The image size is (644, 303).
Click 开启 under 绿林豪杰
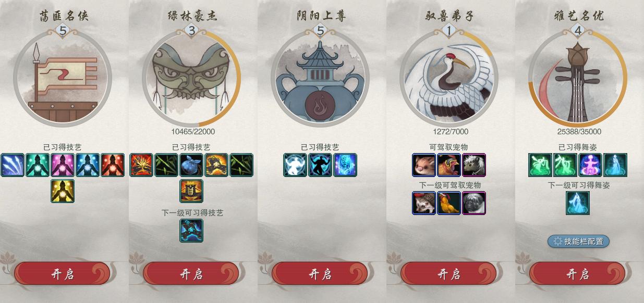tap(191, 274)
